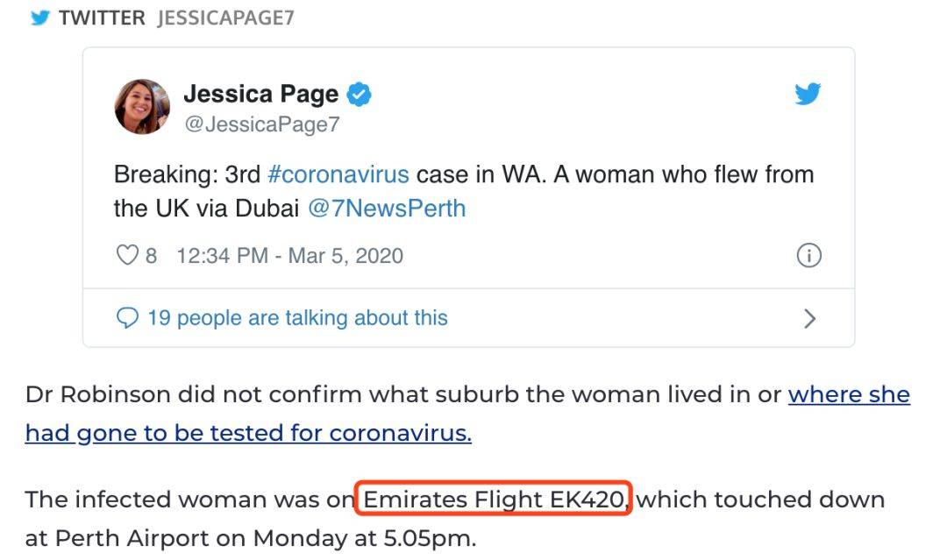The height and width of the screenshot is (560, 947).
Task: Open the JESSICAPAGE7 source label in the header
Action: (x=226, y=18)
